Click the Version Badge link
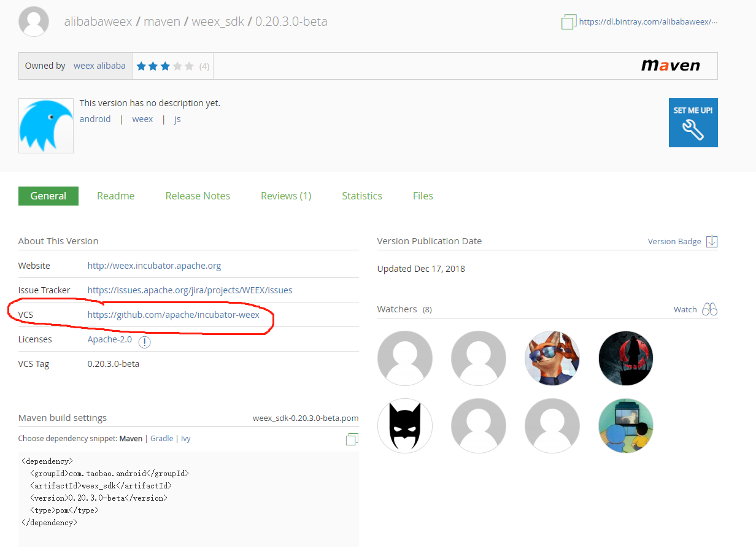The image size is (756, 551). 674,241
